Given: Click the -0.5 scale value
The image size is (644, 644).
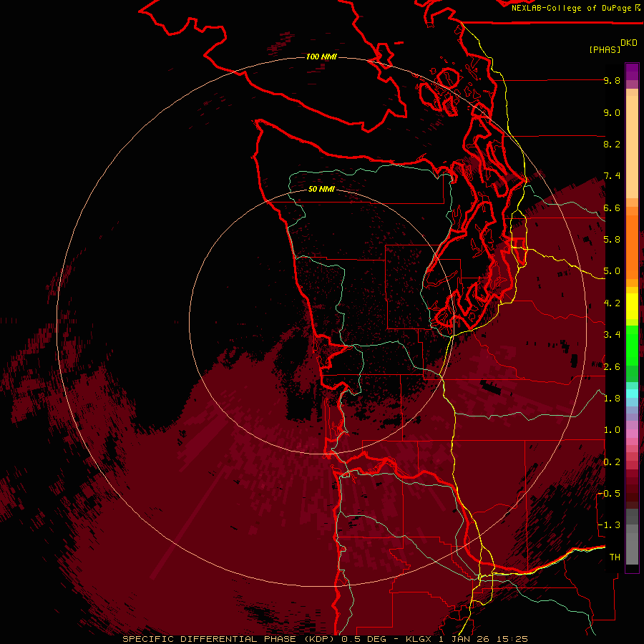Looking at the screenshot, I should (x=609, y=494).
